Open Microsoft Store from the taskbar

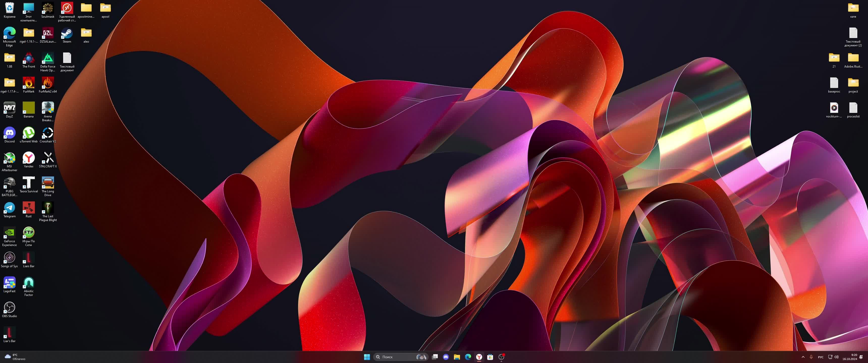point(490,357)
